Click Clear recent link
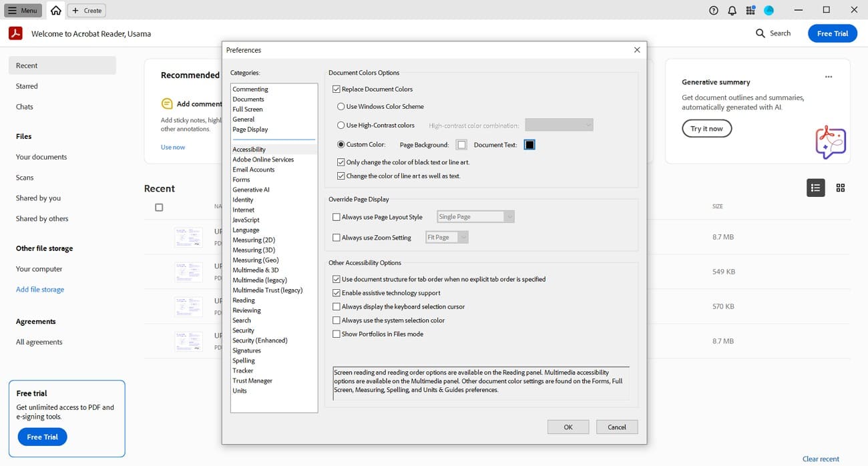Screen dimensions: 868x466 (821, 459)
